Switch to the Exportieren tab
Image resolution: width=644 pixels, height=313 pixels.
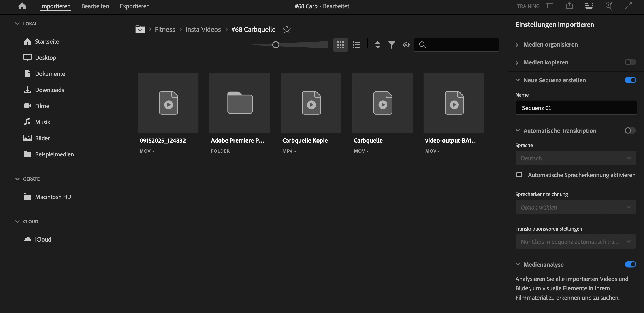point(134,6)
